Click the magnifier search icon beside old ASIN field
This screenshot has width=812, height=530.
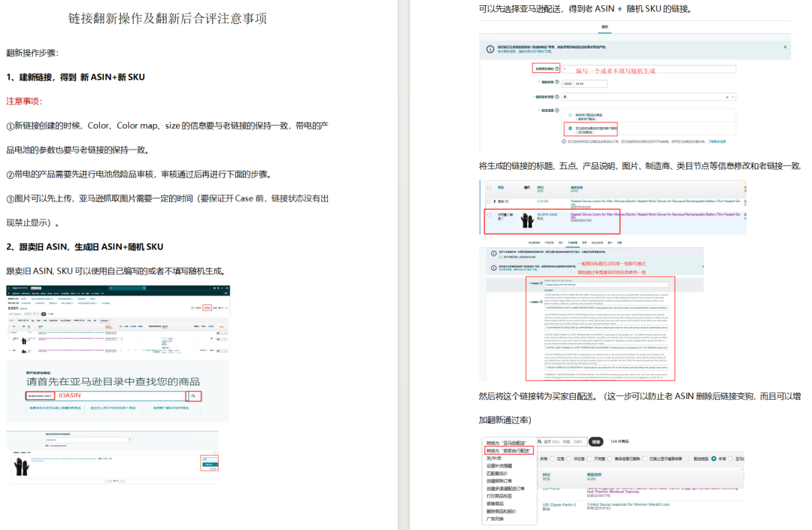point(193,395)
